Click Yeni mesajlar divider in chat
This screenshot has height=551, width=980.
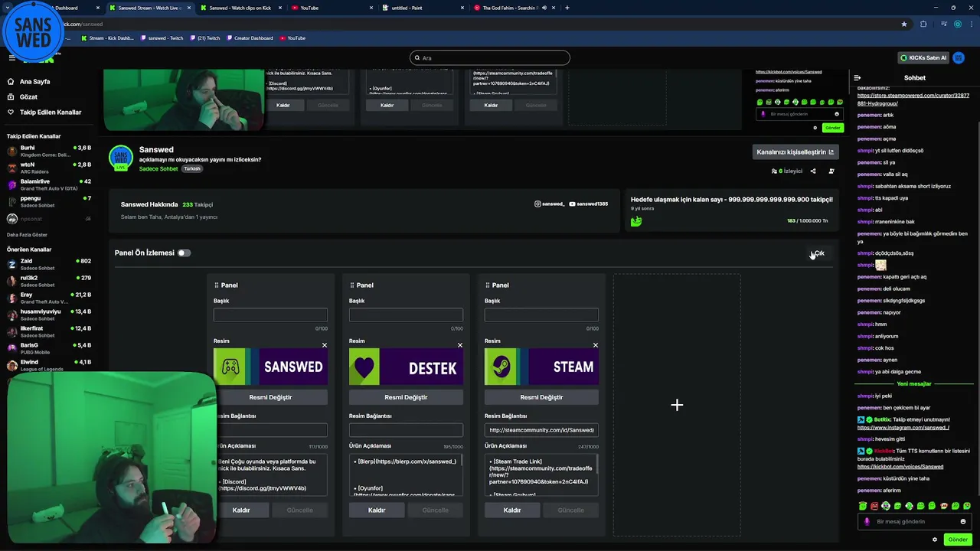(x=913, y=383)
